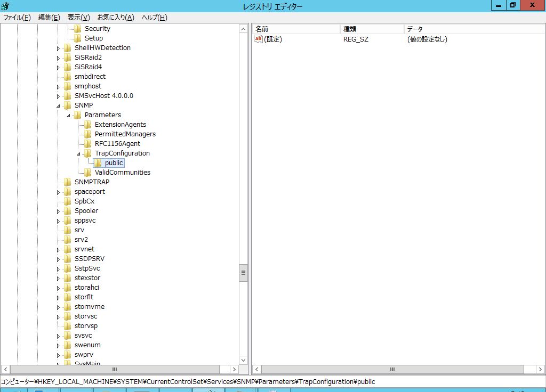Image resolution: width=546 pixels, height=392 pixels.
Task: Select the swprv key label
Action: (x=84, y=354)
